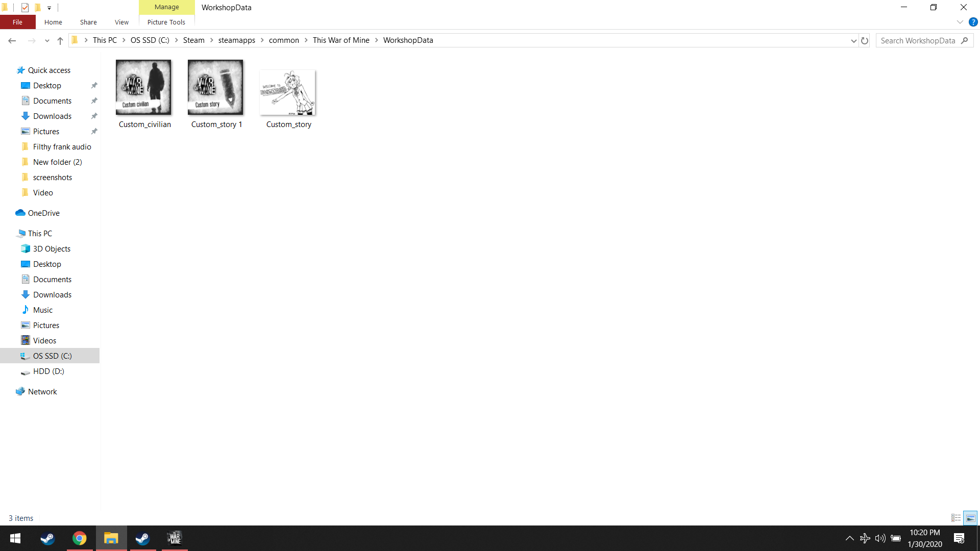Screen dimensions: 980x551
Task: Refresh the WorkshopData folder view
Action: [x=865, y=40]
